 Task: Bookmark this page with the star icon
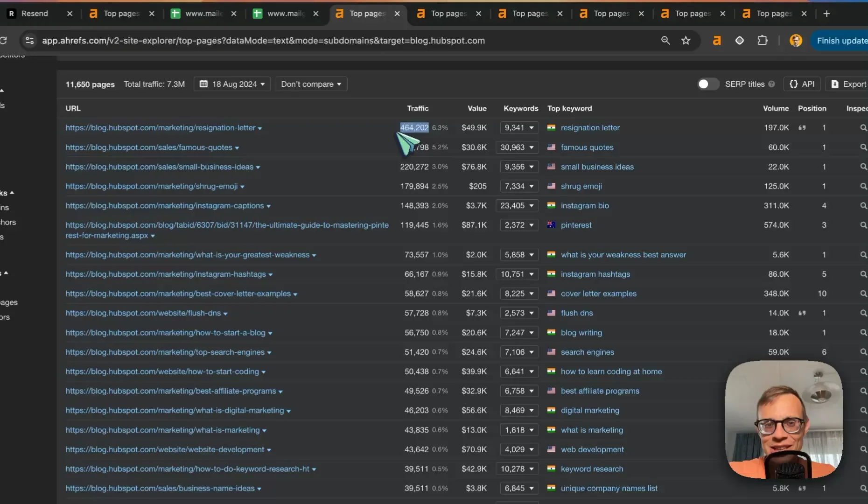click(686, 41)
